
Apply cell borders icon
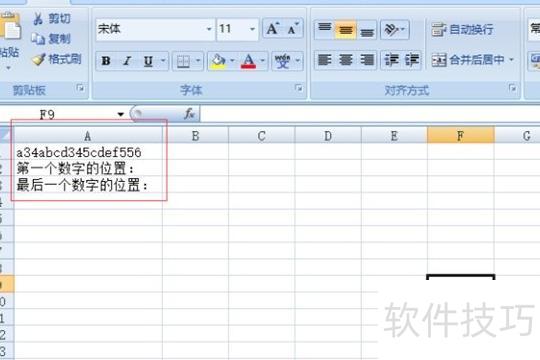(183, 62)
